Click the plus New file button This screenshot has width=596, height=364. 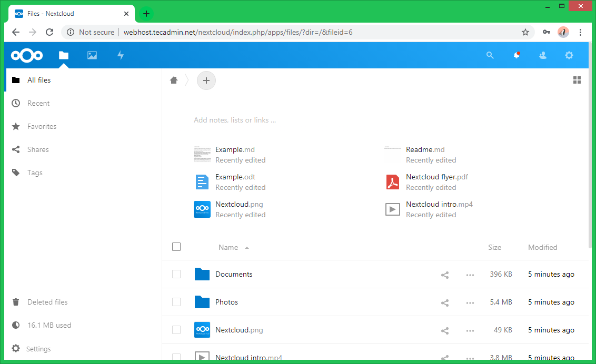(x=206, y=80)
